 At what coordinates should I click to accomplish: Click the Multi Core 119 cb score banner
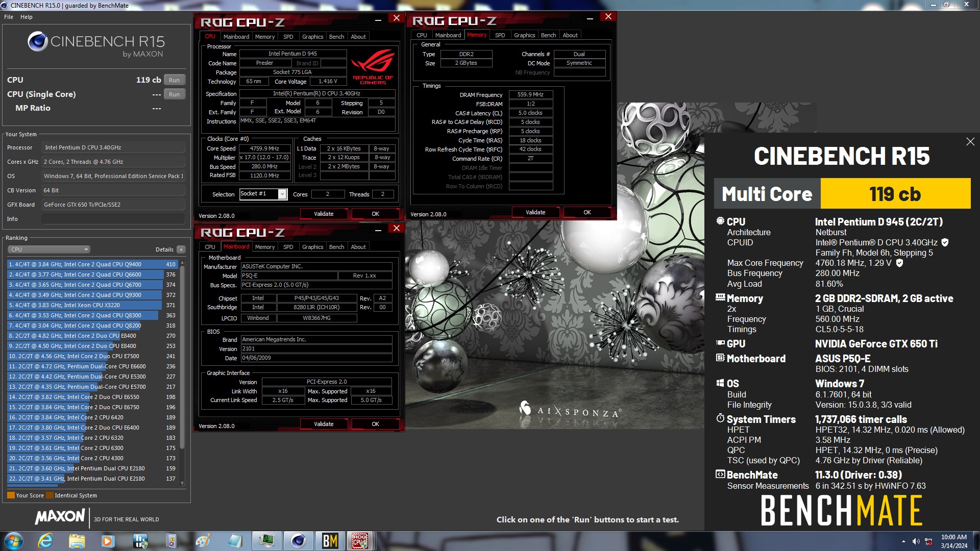[x=842, y=193]
